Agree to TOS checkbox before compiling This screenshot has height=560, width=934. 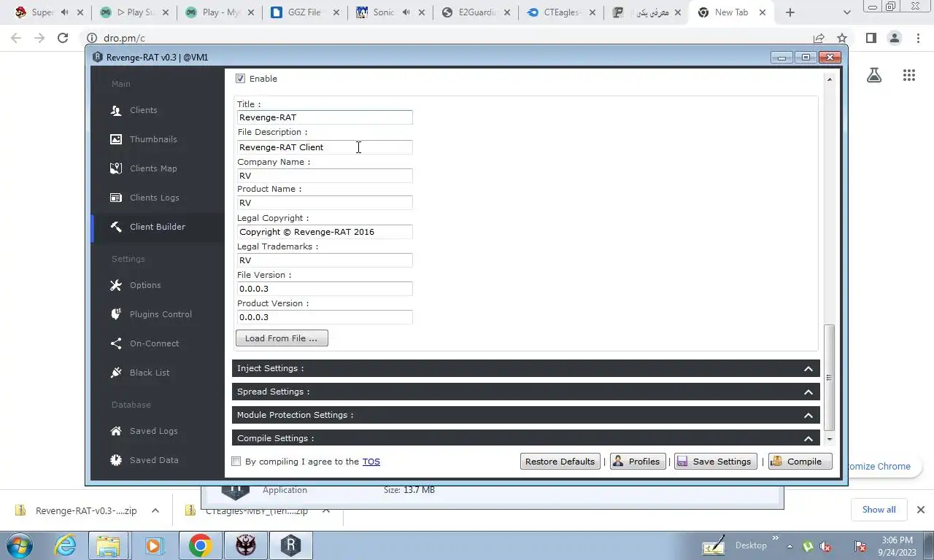click(x=236, y=462)
